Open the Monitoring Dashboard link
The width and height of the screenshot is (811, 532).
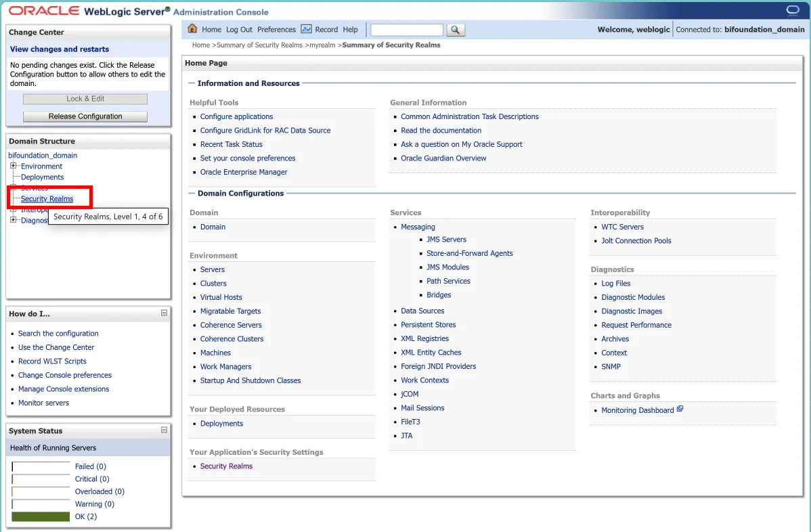[x=637, y=410]
